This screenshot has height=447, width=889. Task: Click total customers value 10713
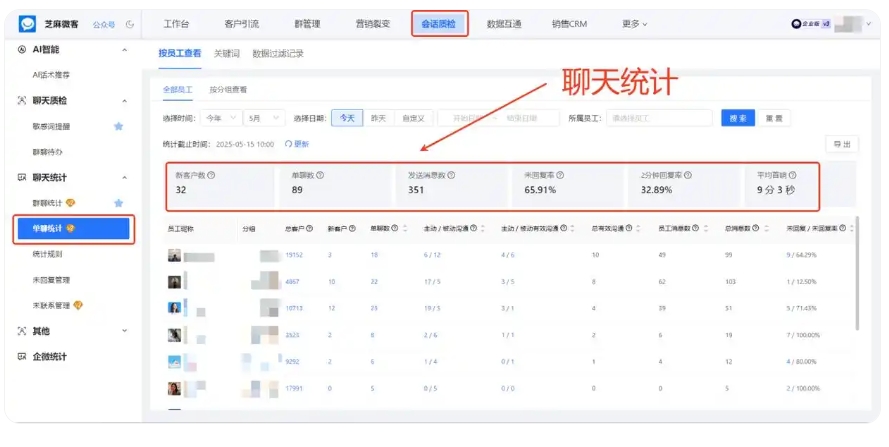pos(294,308)
